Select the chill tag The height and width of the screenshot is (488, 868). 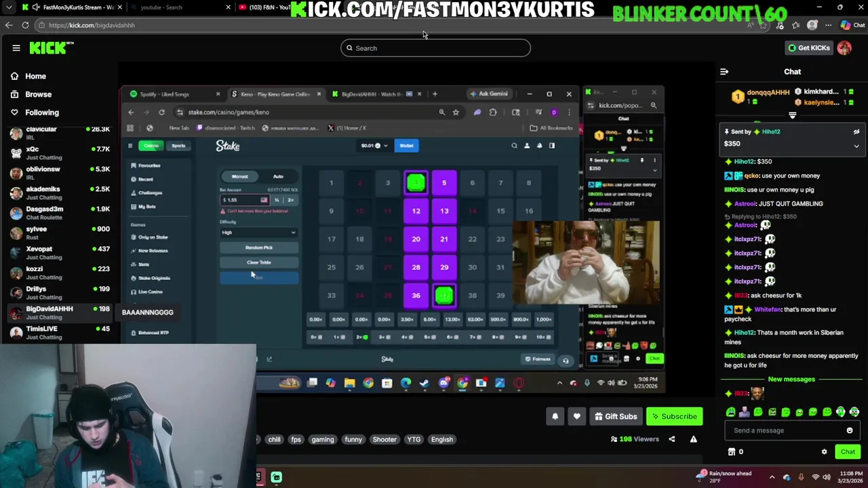(x=274, y=440)
